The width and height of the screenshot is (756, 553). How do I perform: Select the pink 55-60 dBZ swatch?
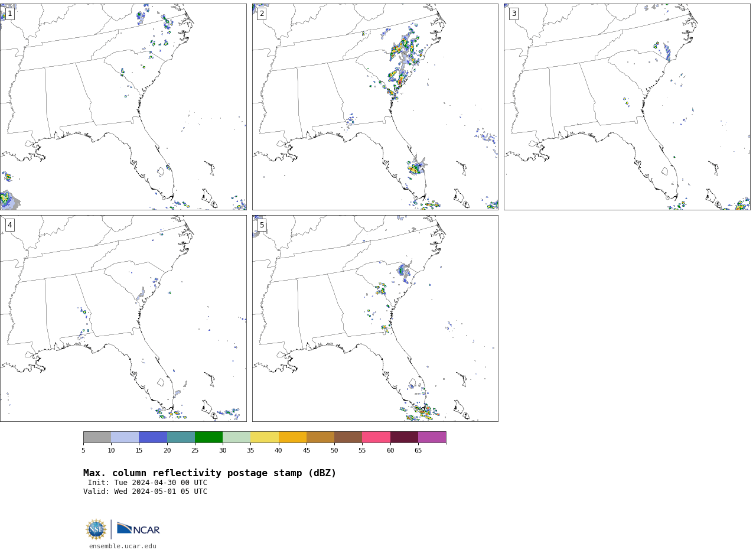click(376, 437)
